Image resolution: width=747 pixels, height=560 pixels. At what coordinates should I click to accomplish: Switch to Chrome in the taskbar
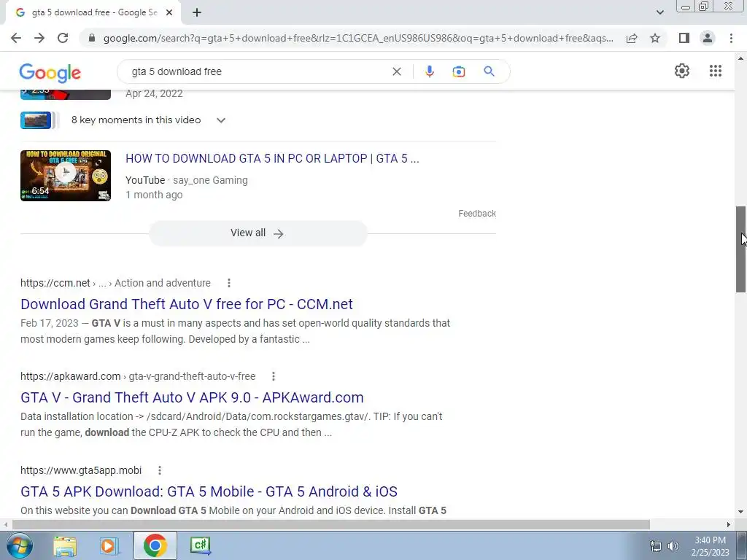click(x=155, y=545)
